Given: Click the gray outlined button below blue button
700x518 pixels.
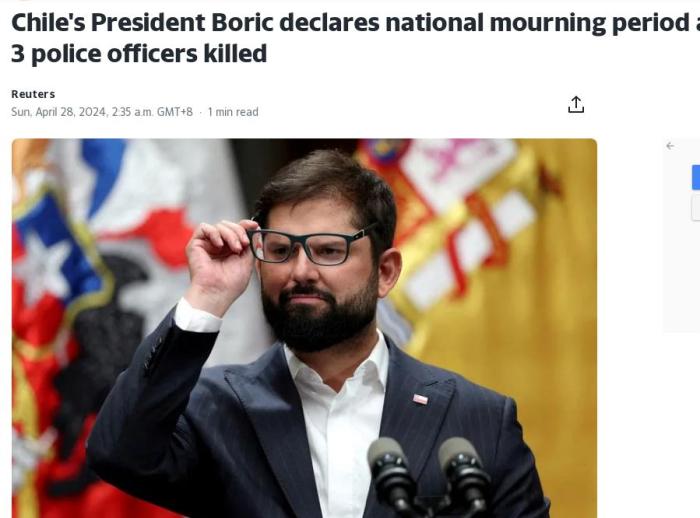Looking at the screenshot, I should pos(696,208).
